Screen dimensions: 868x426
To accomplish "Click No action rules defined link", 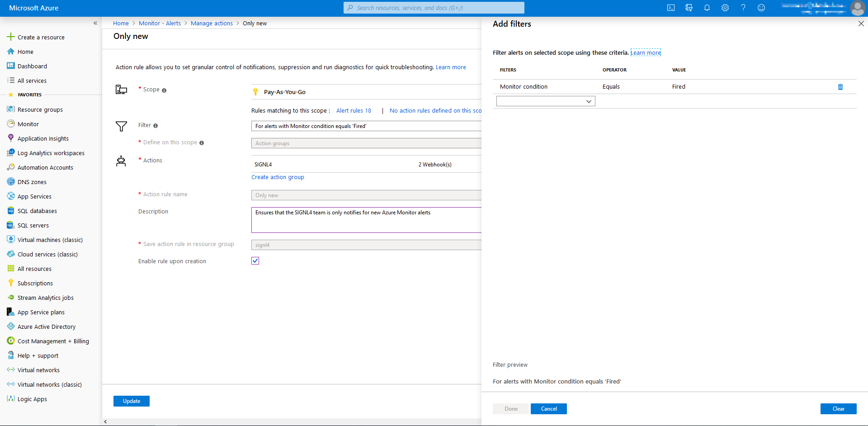I will pos(435,110).
